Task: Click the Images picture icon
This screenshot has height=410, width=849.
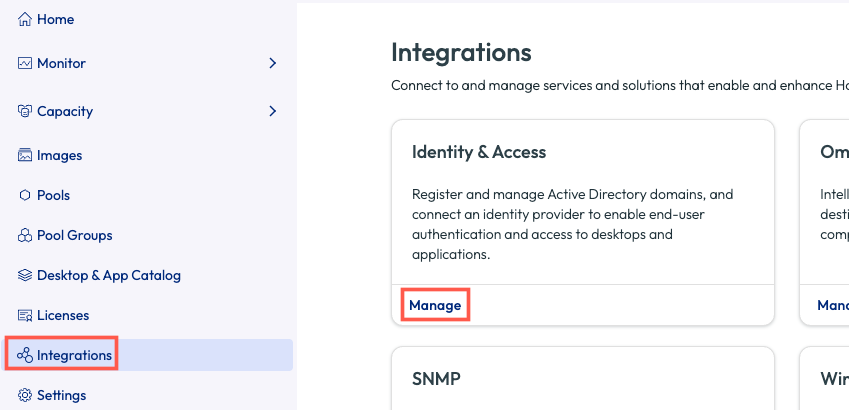Action: point(26,155)
